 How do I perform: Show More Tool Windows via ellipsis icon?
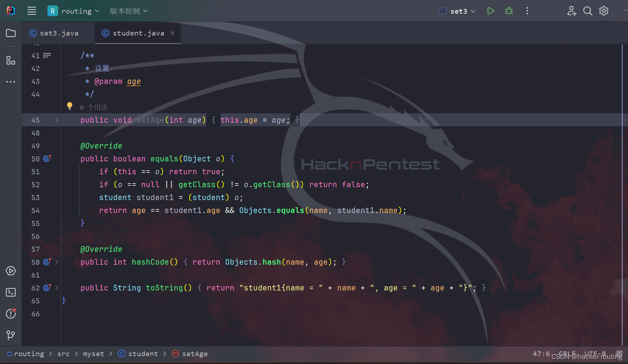(10, 81)
